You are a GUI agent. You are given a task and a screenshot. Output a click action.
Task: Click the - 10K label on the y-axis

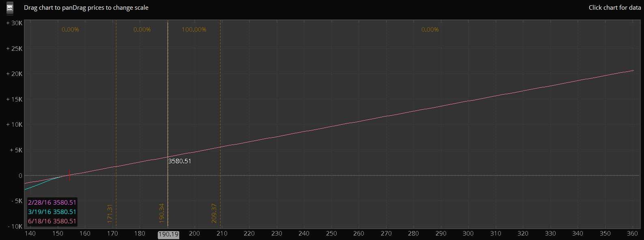tap(15, 227)
